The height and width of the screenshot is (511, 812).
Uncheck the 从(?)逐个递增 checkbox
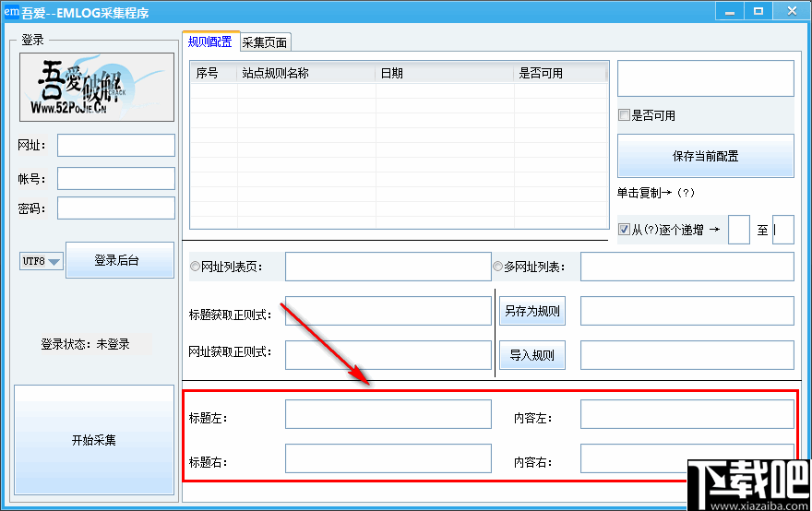(x=625, y=230)
